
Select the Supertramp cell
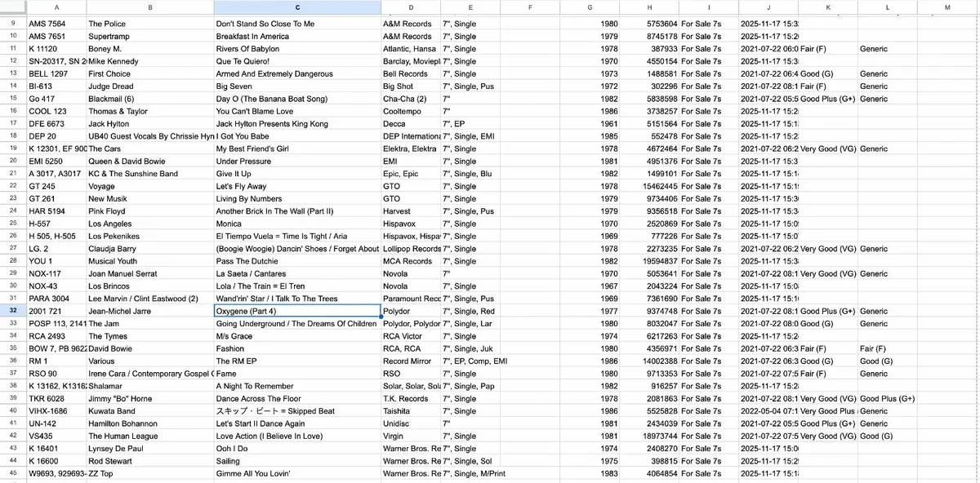coord(149,37)
